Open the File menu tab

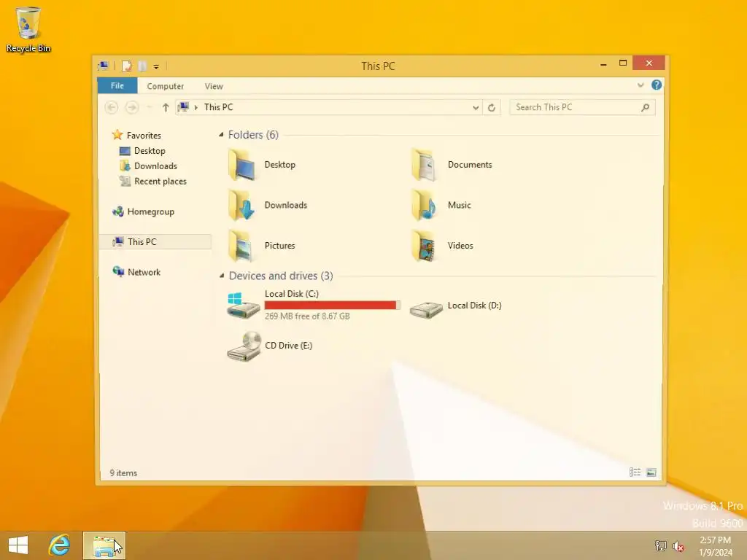tap(117, 86)
